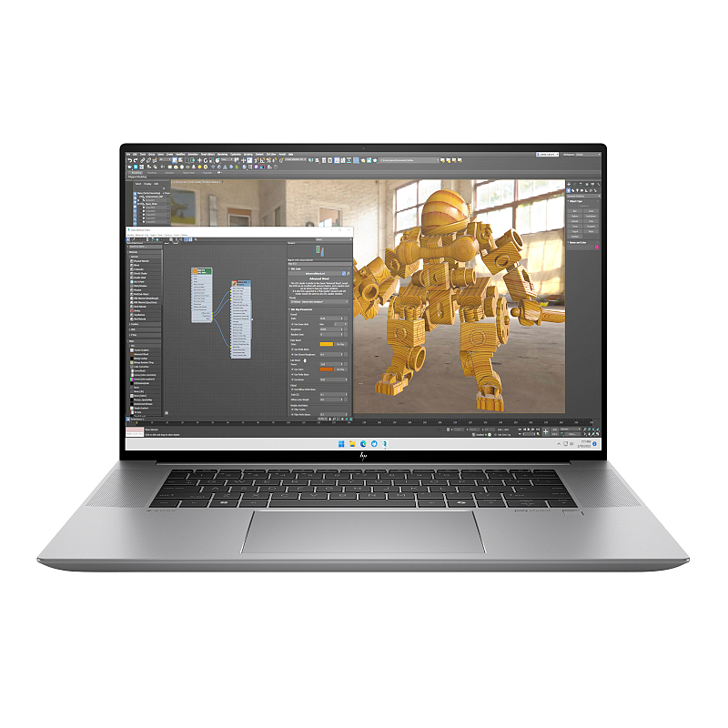Open the Edit Named Selection Sets icon
Screen dimensions: 728x728
point(281,161)
